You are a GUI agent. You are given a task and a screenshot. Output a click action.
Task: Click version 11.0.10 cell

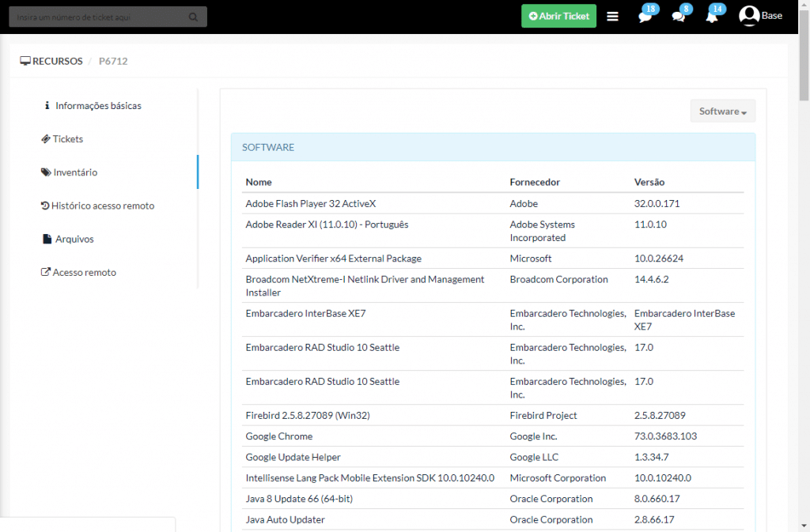click(650, 224)
